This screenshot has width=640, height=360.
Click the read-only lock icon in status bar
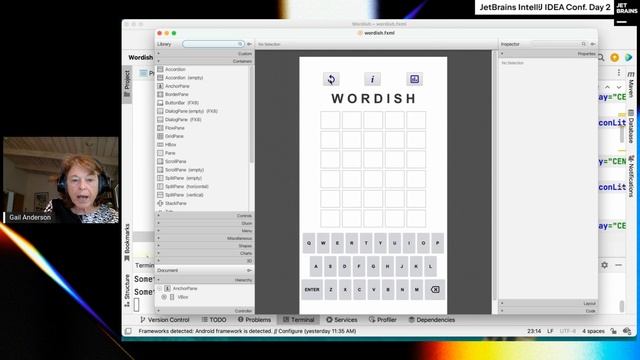(x=613, y=331)
